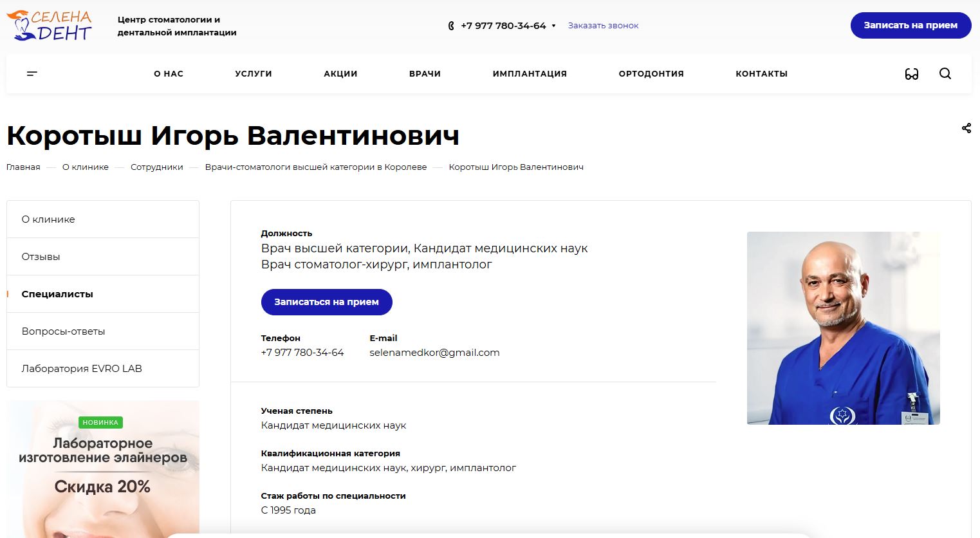Click the Квалификационная категория label
Image resolution: width=980 pixels, height=538 pixels.
pyautogui.click(x=331, y=454)
